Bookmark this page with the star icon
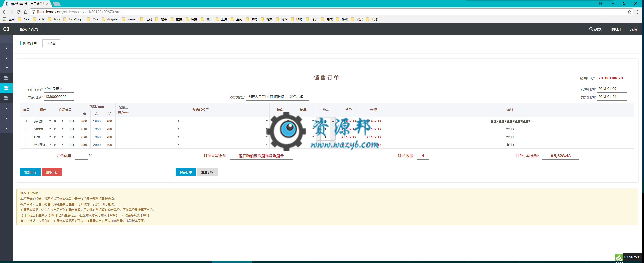 click(x=629, y=12)
